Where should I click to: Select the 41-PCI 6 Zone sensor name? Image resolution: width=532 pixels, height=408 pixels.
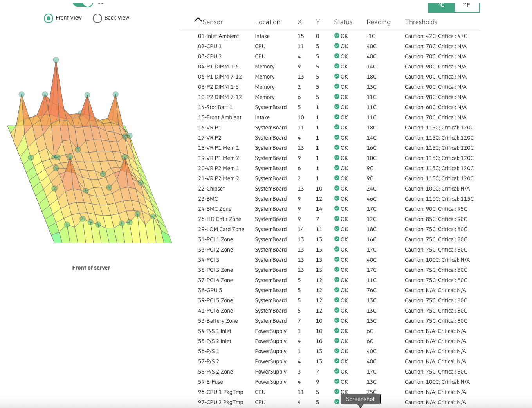215,311
